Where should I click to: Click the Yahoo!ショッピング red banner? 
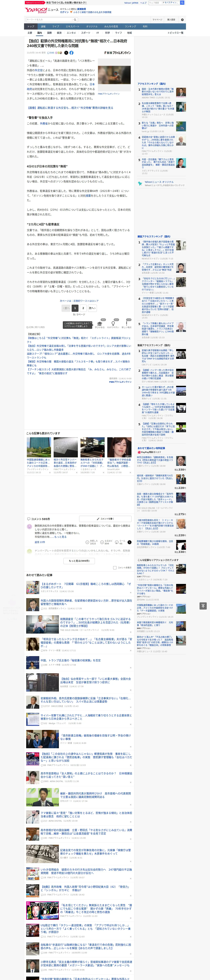pyautogui.click(x=35, y=2)
